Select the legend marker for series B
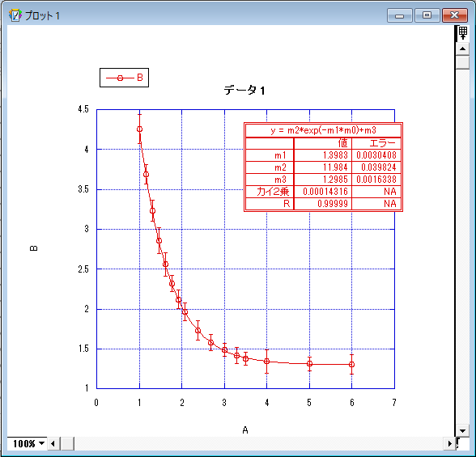The height and width of the screenshot is (457, 476). 120,78
